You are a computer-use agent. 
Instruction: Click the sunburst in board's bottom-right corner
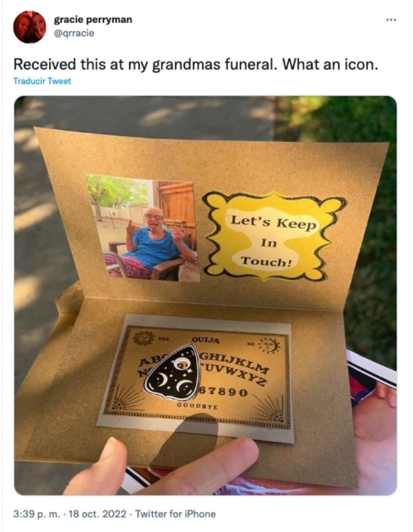271,411
